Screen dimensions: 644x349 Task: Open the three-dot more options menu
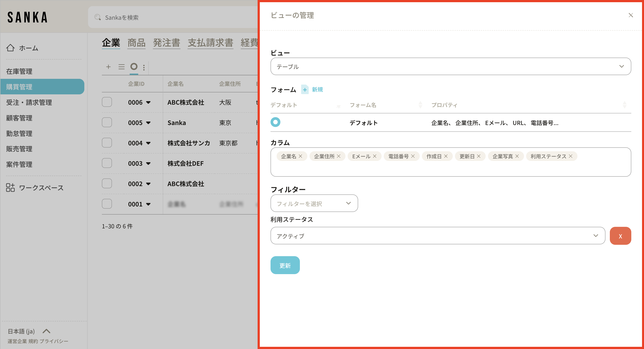[144, 67]
